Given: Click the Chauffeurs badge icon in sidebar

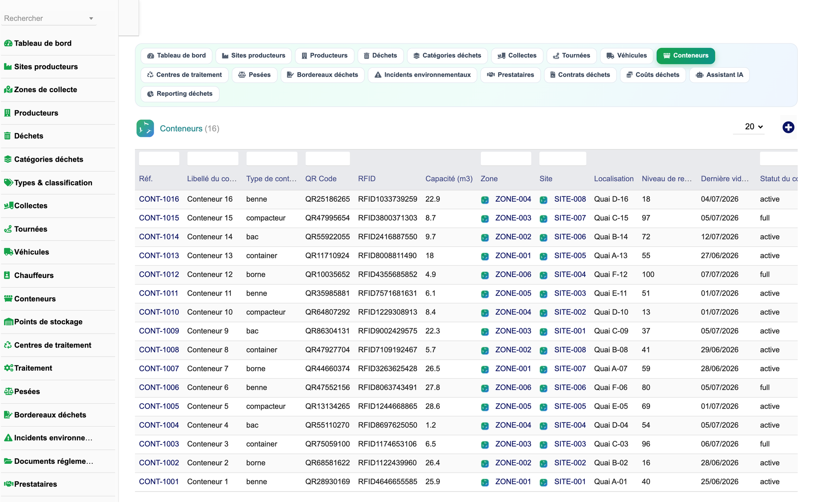Looking at the screenshot, I should (7, 275).
